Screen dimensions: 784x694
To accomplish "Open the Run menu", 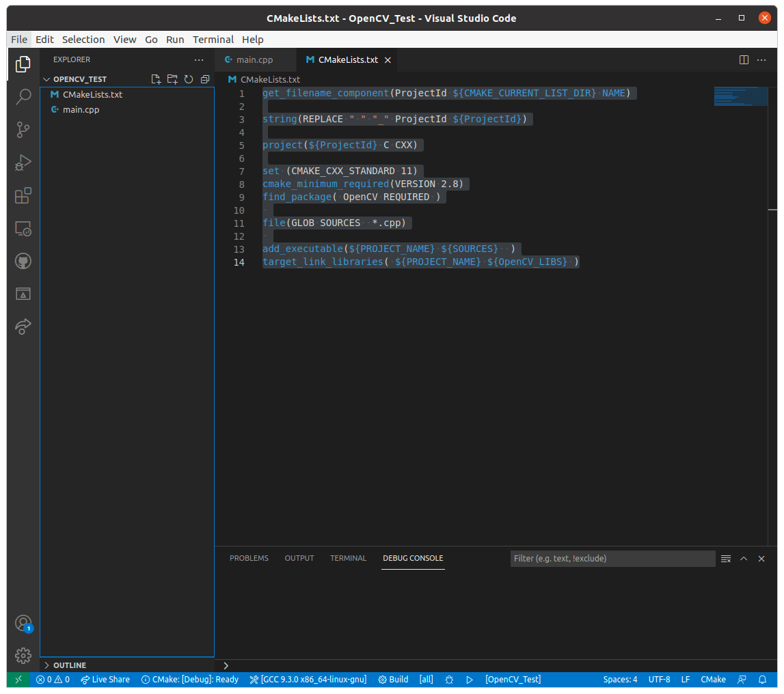I will coord(175,40).
